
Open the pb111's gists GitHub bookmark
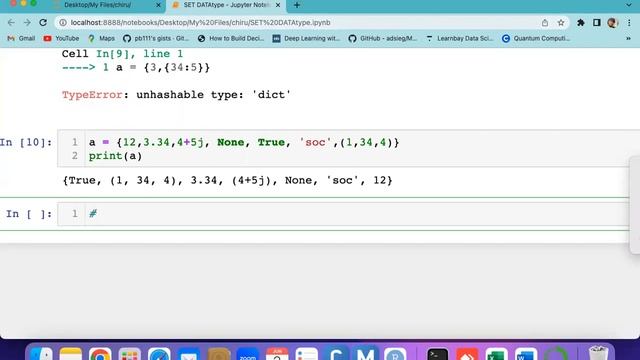pos(156,38)
